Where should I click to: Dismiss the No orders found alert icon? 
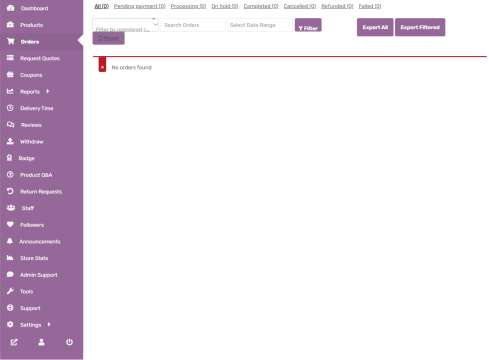(x=102, y=67)
